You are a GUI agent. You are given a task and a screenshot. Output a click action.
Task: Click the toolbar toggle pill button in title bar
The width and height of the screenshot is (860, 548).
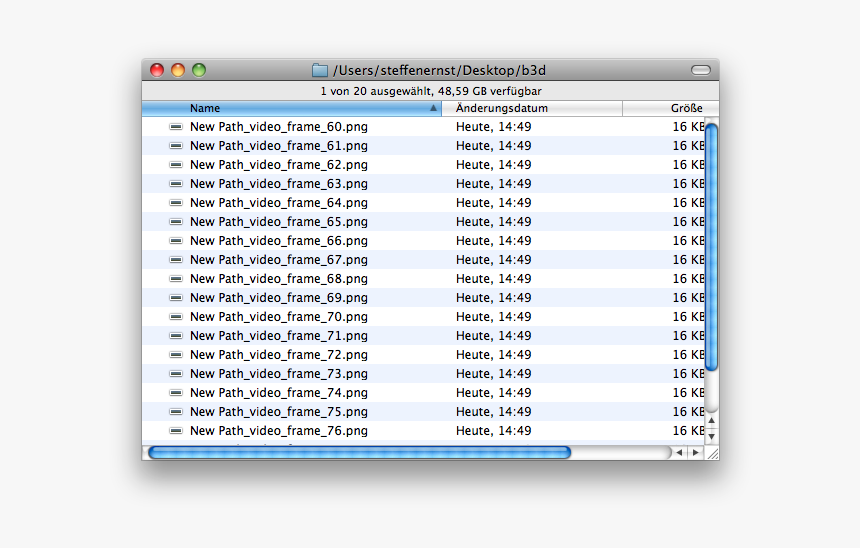(700, 70)
